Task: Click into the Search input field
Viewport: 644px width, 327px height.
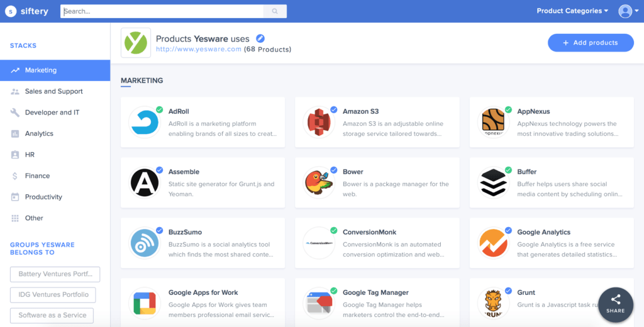Action: 162,11
